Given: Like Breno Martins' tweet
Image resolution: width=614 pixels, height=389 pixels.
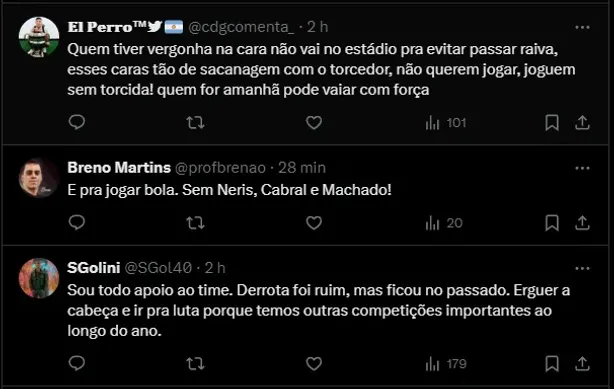Looking at the screenshot, I should 314,223.
